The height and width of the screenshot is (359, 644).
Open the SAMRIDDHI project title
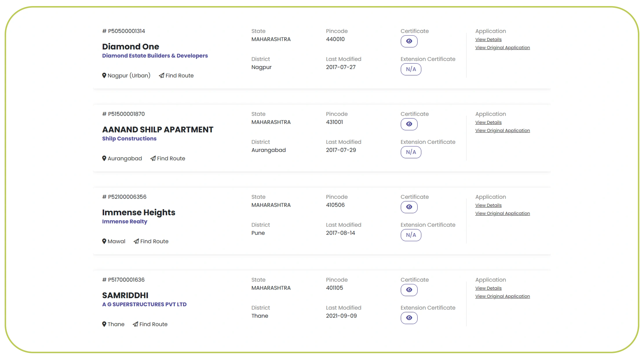[125, 295]
